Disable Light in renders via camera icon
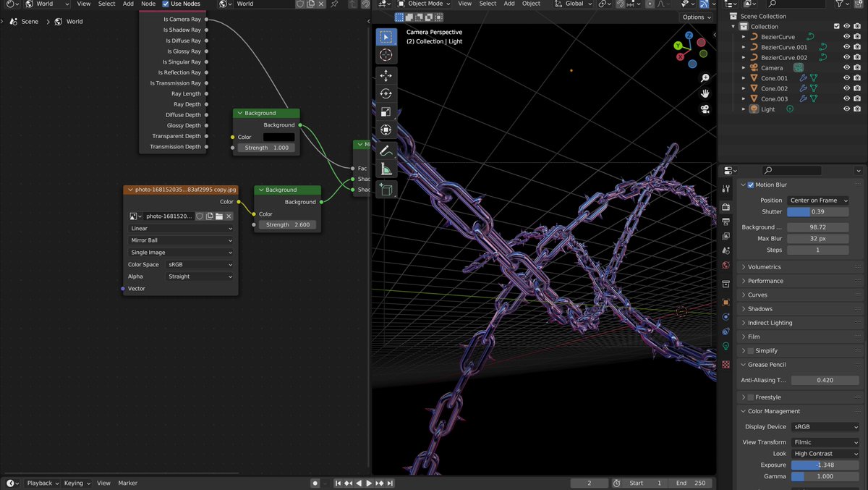 pyautogui.click(x=857, y=109)
